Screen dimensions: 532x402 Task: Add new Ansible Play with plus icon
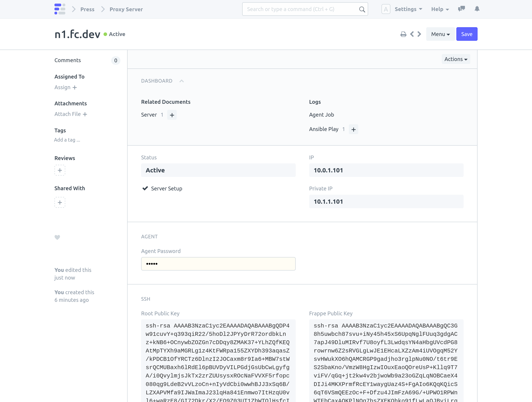353,129
